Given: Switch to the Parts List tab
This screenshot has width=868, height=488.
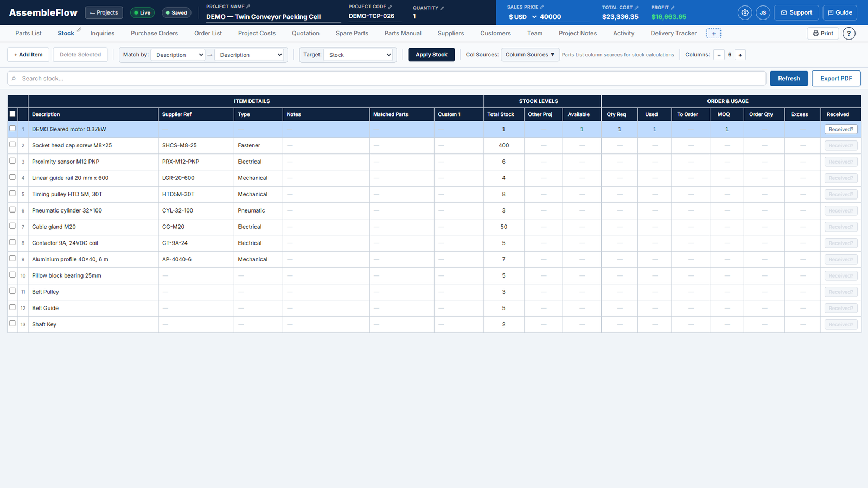Looking at the screenshot, I should (28, 34).
